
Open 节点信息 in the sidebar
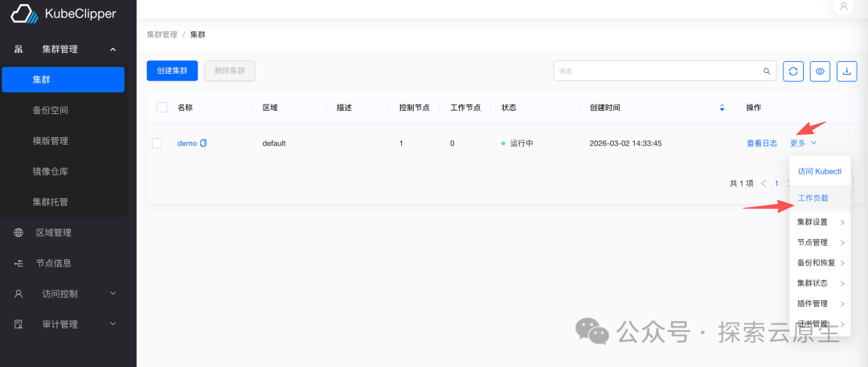(x=54, y=263)
